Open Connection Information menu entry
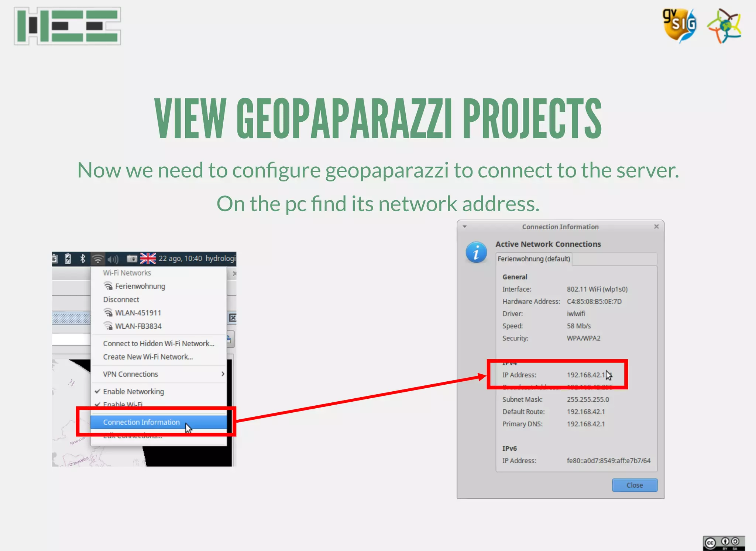The image size is (756, 551). (159, 422)
